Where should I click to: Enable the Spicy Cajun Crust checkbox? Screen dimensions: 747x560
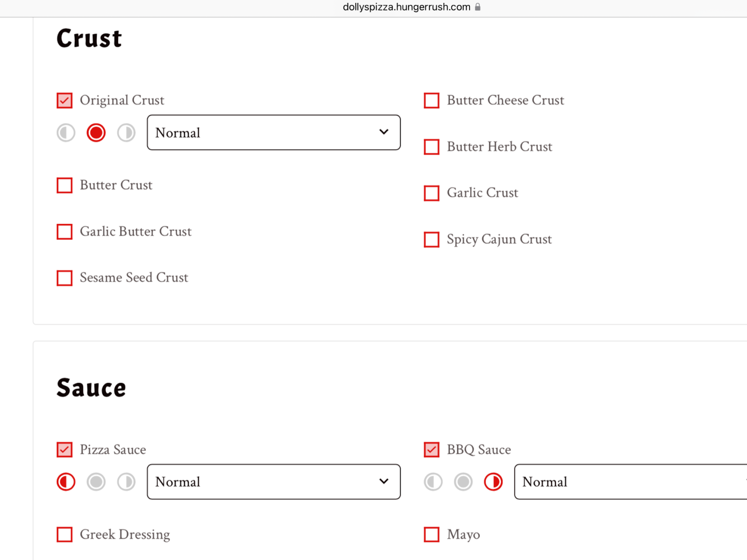point(431,240)
